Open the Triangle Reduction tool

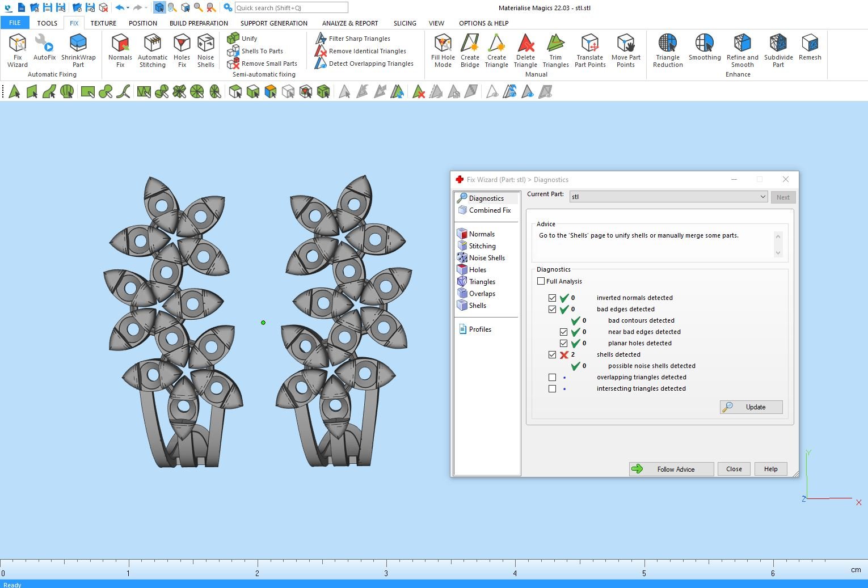coord(668,50)
